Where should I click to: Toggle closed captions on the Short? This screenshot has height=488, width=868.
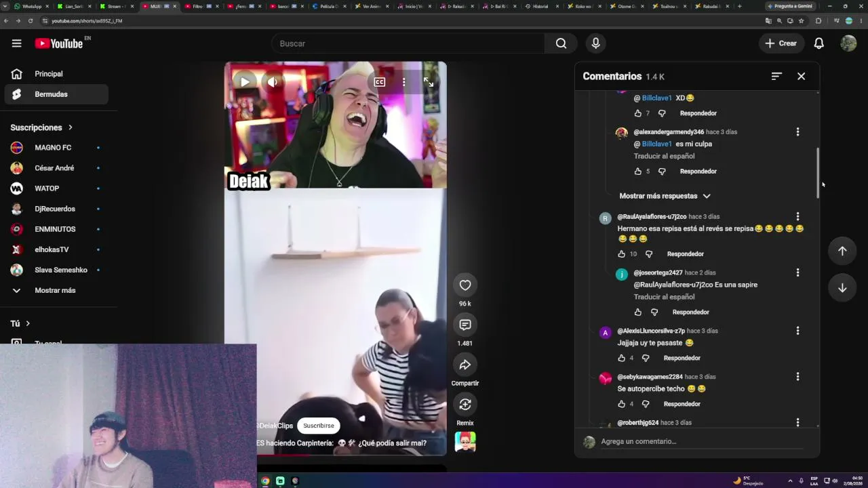coord(380,82)
